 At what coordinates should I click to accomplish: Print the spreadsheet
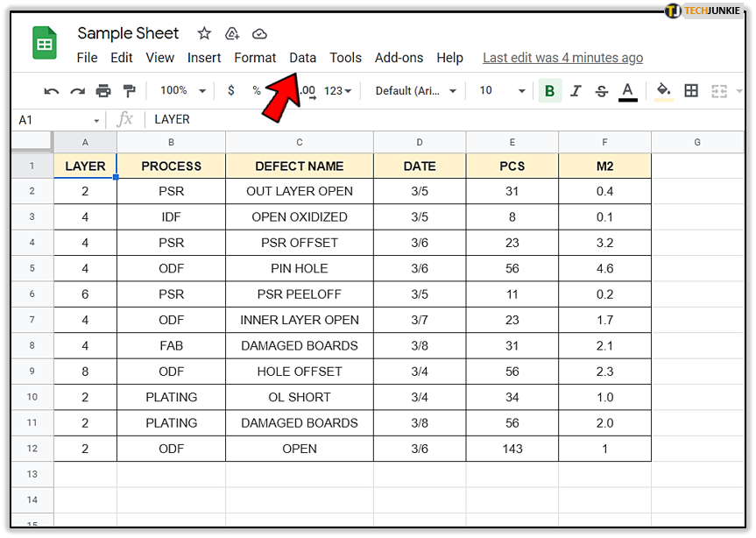pyautogui.click(x=103, y=90)
